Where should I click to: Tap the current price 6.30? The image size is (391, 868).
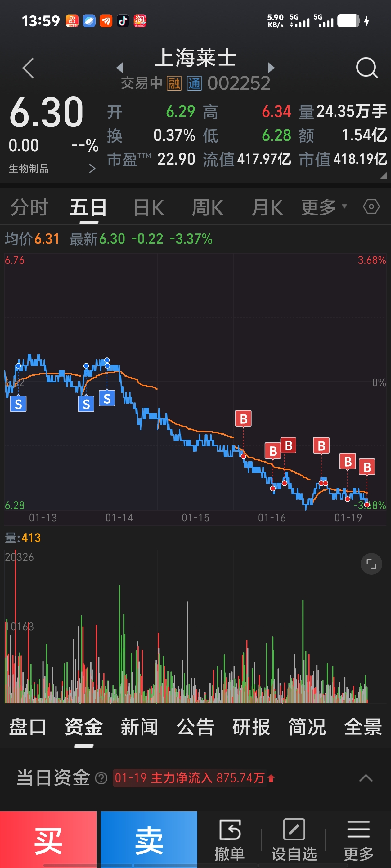[47, 112]
